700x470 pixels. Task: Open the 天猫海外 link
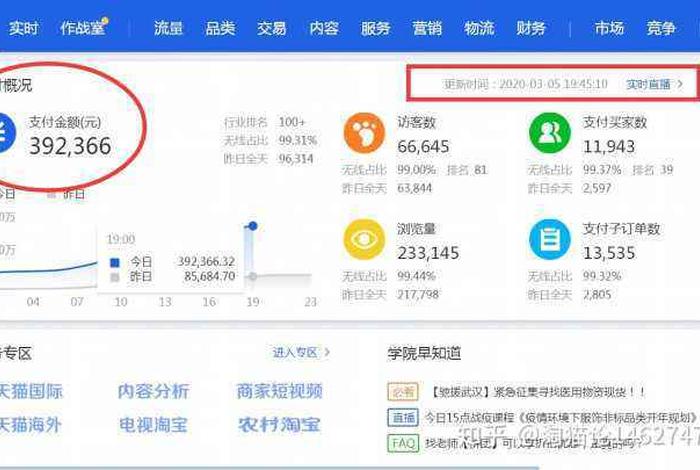(30, 424)
